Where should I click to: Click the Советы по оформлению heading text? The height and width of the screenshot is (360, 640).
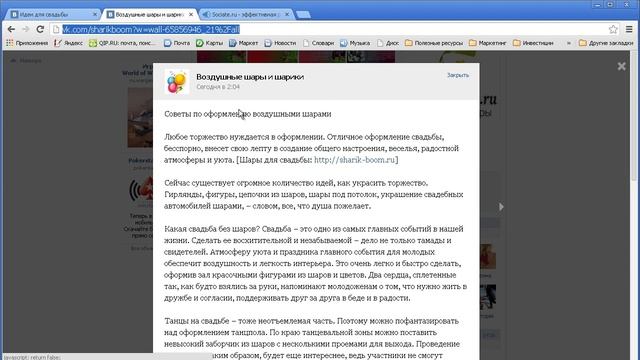(247, 114)
